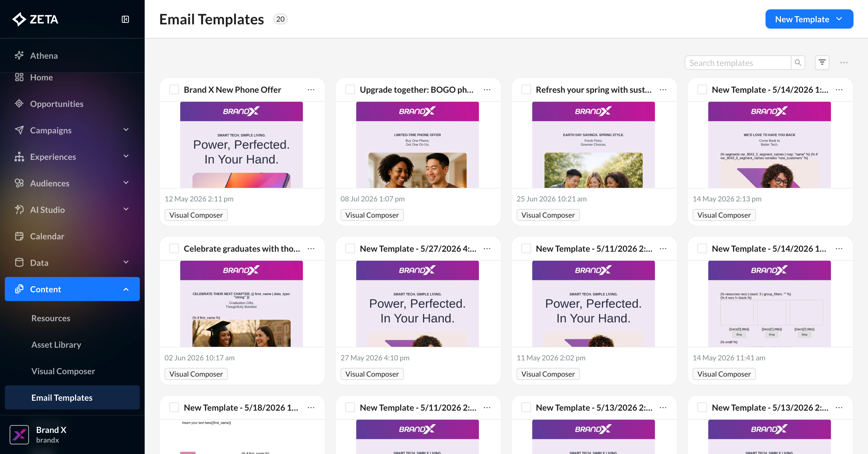Open Opportunities via its target icon

[x=19, y=104]
